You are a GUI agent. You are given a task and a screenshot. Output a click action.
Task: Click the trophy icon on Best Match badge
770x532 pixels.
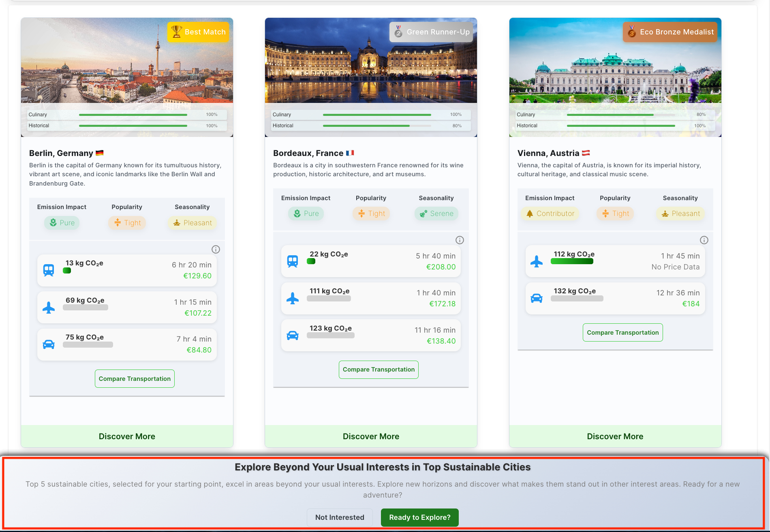[176, 32]
